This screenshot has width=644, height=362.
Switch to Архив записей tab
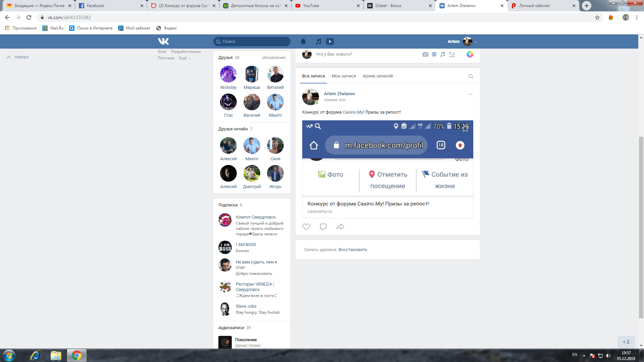click(x=377, y=76)
